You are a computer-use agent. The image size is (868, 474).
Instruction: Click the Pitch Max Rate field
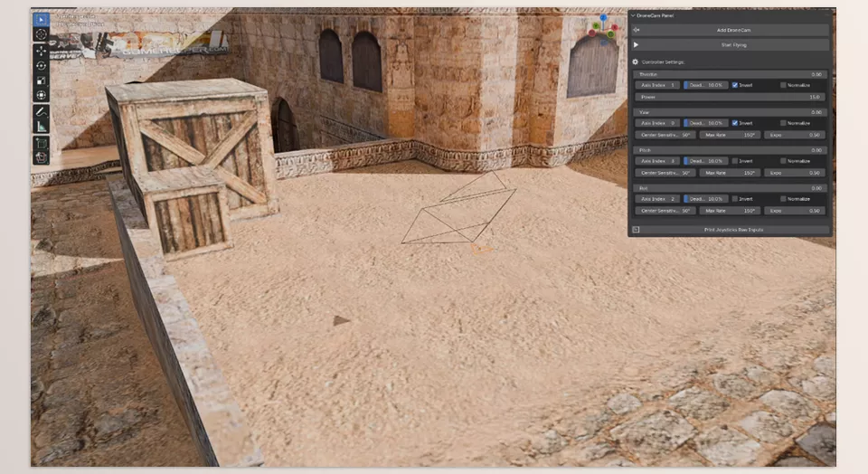pos(730,173)
